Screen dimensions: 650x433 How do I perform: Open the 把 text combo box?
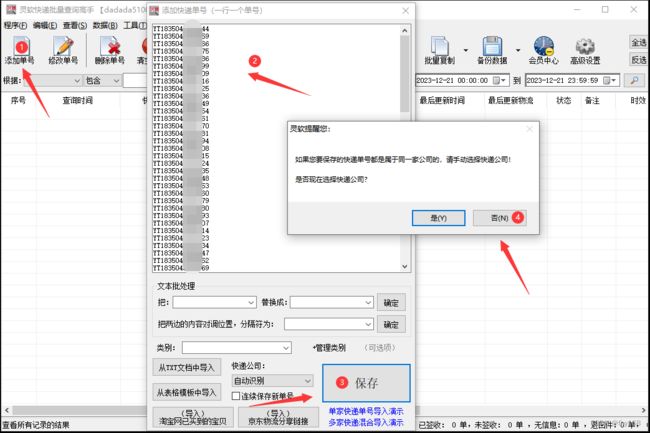214,302
